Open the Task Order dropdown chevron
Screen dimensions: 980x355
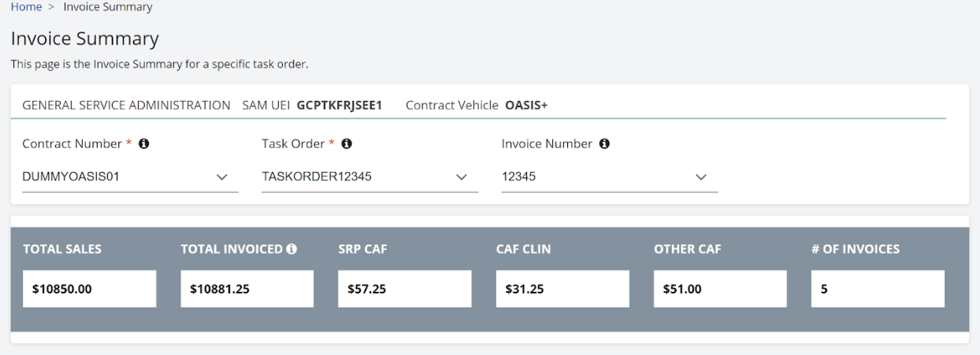tap(462, 177)
